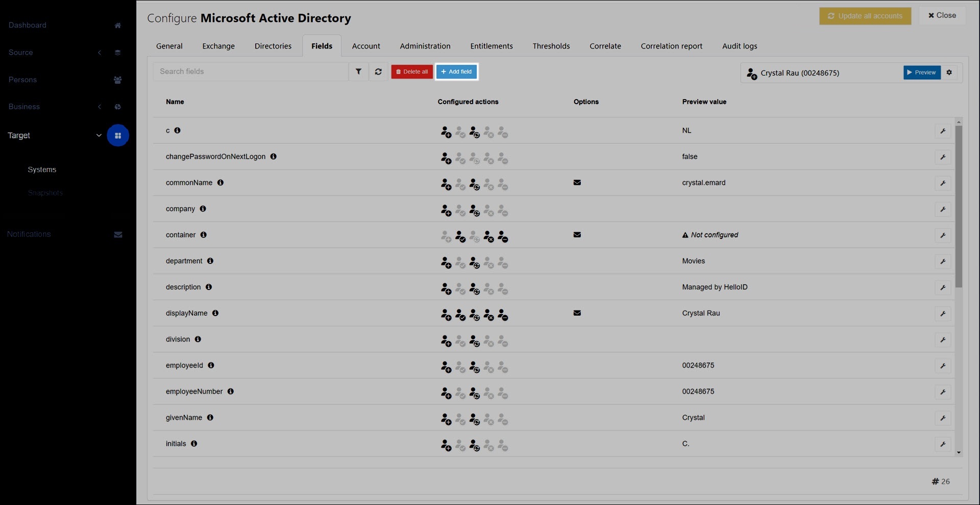
Task: Click Update all accounts button
Action: click(x=865, y=16)
